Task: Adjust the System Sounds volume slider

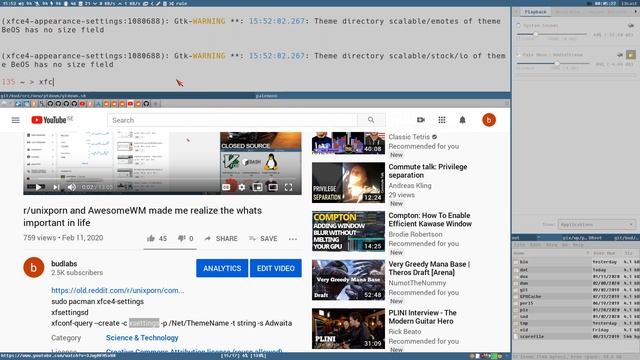Action: point(551,34)
